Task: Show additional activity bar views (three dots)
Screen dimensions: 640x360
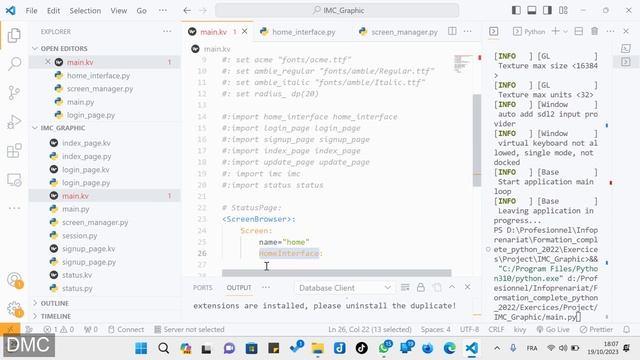Action: (x=14, y=208)
